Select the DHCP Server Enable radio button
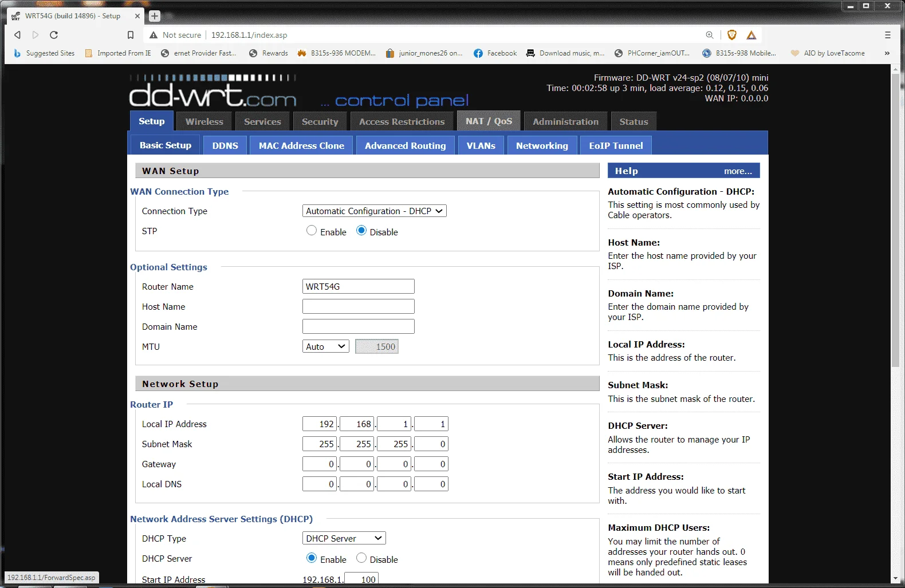The width and height of the screenshot is (905, 588). click(x=311, y=558)
